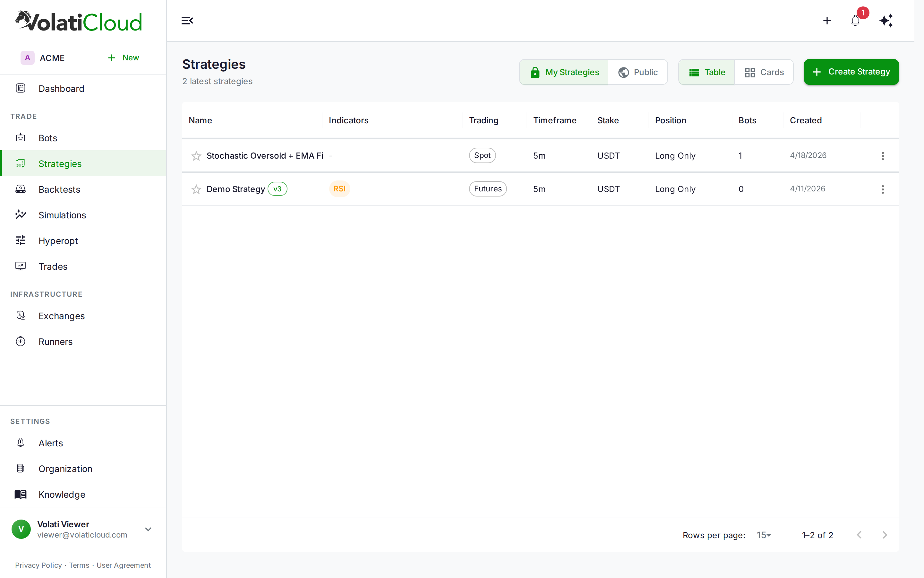Click the VolatiCloud logo
The width and height of the screenshot is (924, 578).
click(x=79, y=21)
